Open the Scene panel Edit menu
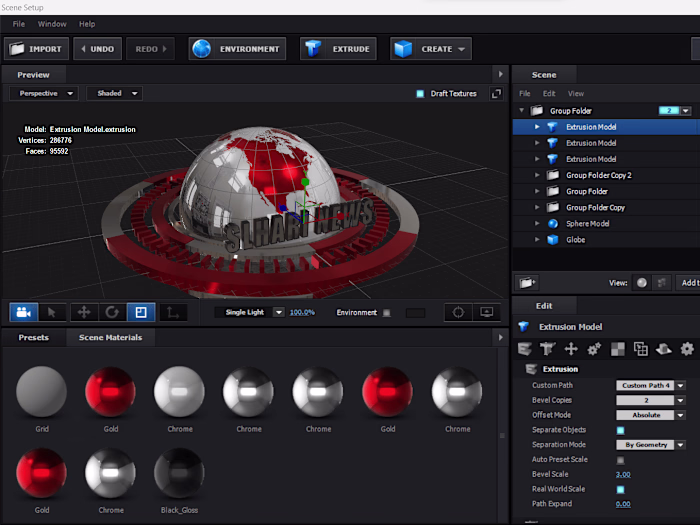This screenshot has width=700, height=525. point(549,94)
